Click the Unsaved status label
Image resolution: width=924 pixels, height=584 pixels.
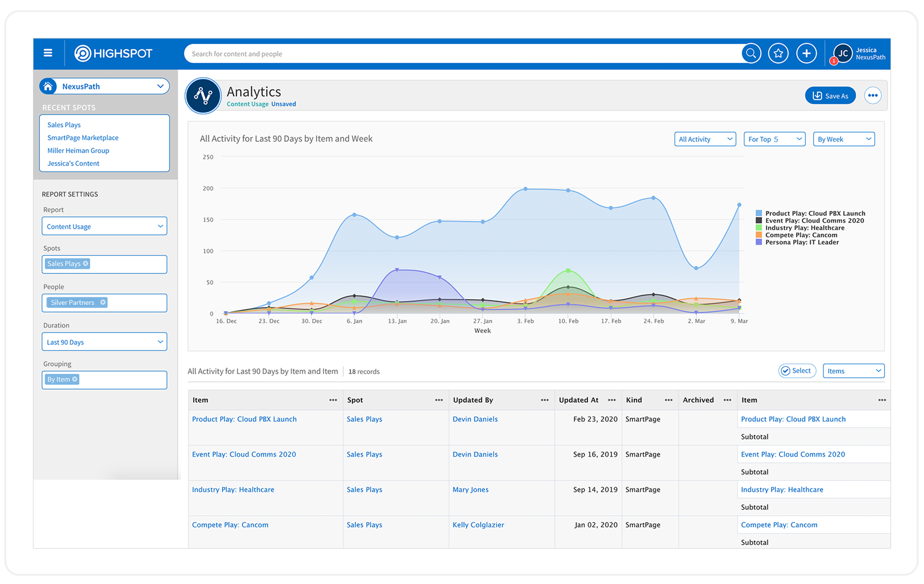(283, 104)
